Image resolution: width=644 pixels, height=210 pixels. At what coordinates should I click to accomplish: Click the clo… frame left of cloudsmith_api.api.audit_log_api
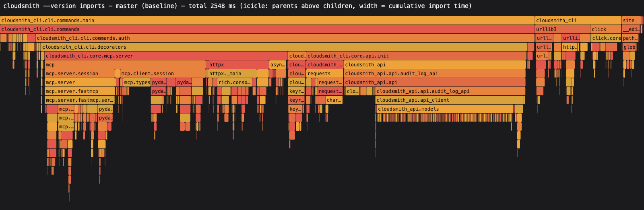[353, 91]
